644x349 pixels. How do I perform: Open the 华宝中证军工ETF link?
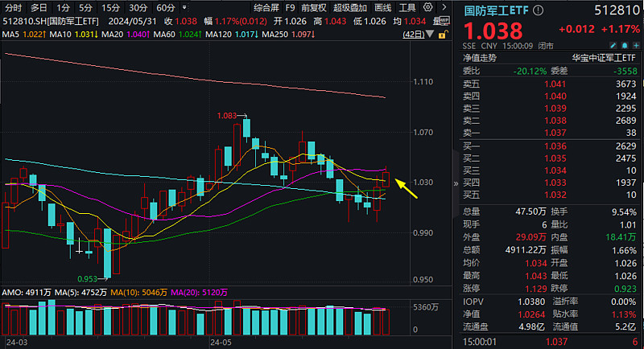604,58
